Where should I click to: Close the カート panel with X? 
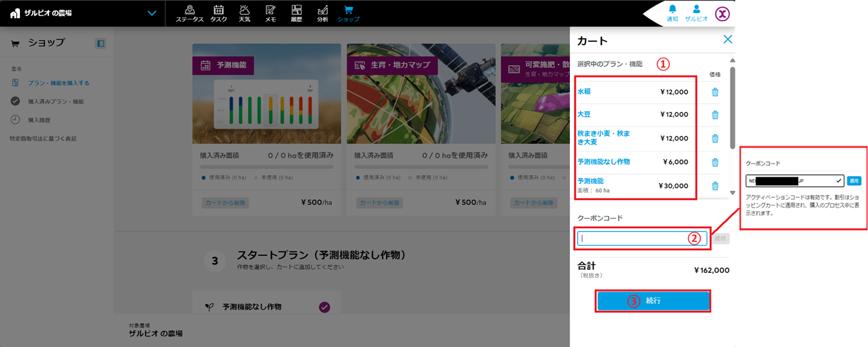click(727, 40)
